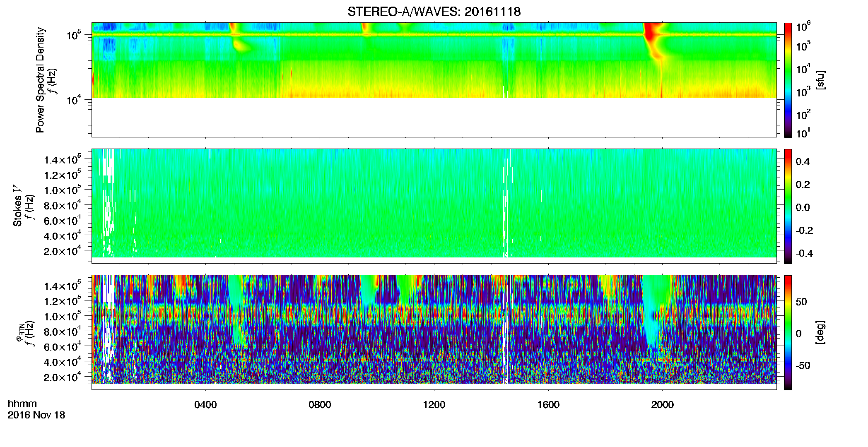This screenshot has width=868, height=447.
Task: Click the φRTN degrees color bar
Action: point(788,332)
